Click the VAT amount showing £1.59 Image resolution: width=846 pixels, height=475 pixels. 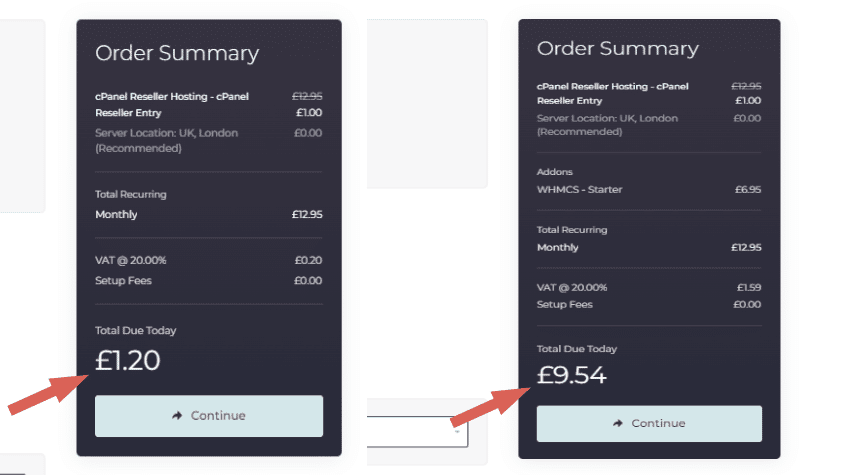[x=749, y=287]
